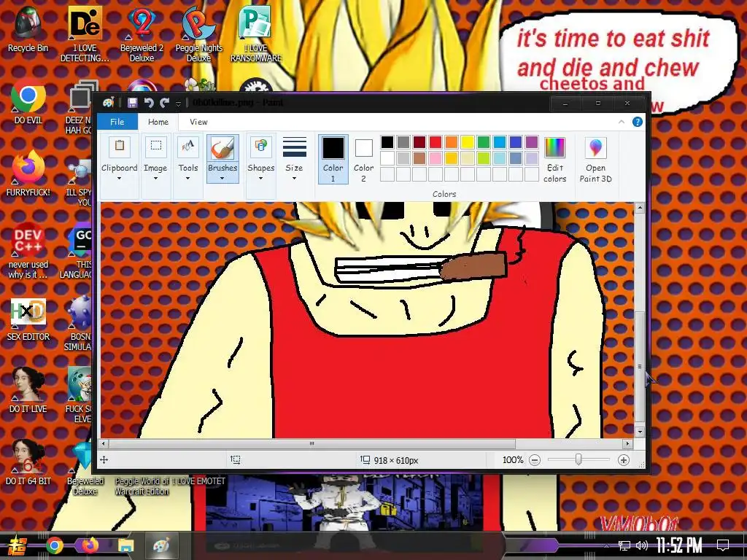Open Paint Help via the blue question mark

pyautogui.click(x=638, y=122)
